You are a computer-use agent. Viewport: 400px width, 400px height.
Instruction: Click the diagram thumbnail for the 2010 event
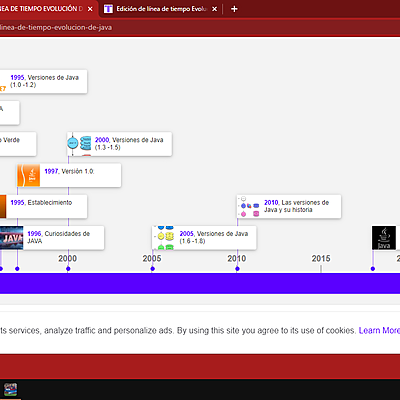pos(248,206)
